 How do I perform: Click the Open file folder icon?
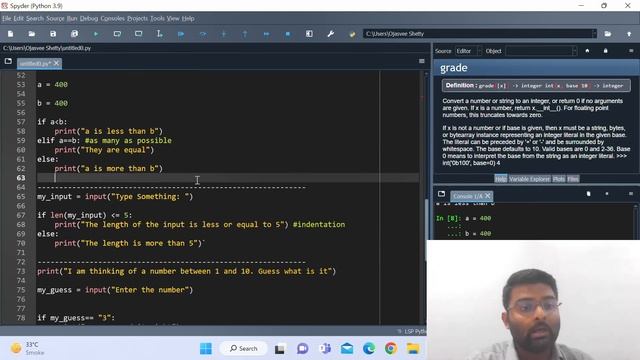tap(31, 34)
